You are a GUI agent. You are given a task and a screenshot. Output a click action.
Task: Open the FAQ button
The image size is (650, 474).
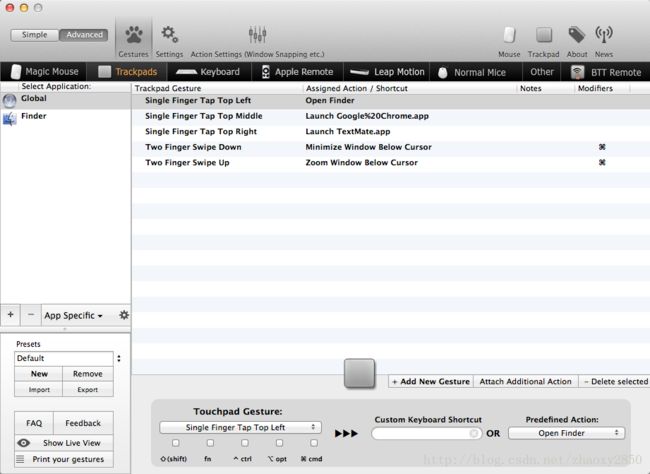(34, 423)
